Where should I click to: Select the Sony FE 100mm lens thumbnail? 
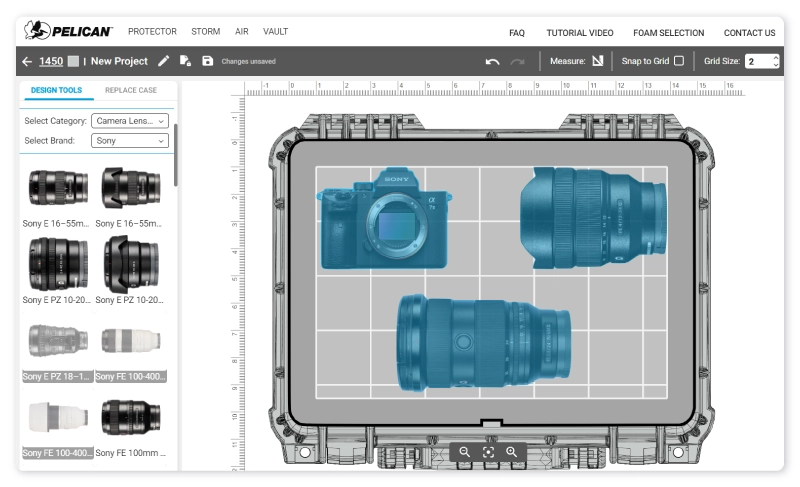[x=131, y=417]
